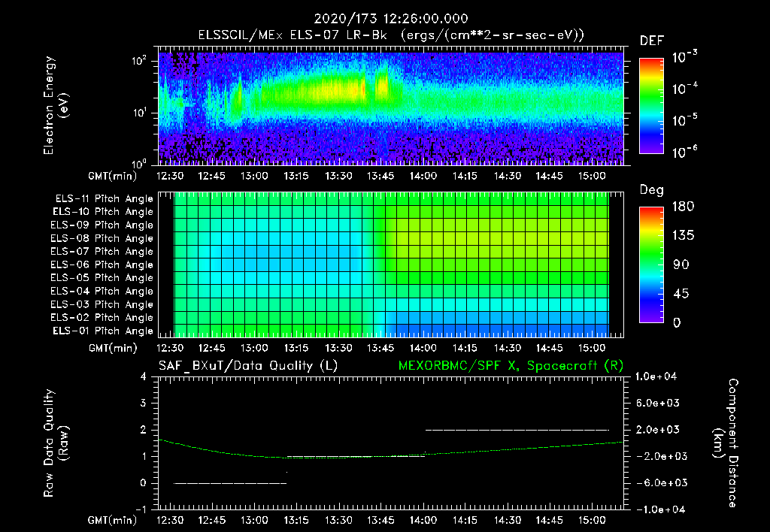Select the ELSSCIL/MEx ELS-07 LR-Bk plot title
Image resolution: width=770 pixels, height=532 pixels.
pos(391,35)
